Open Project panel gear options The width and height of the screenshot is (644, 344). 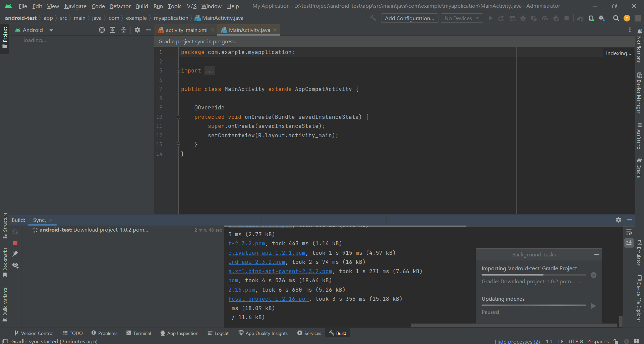pos(137,30)
